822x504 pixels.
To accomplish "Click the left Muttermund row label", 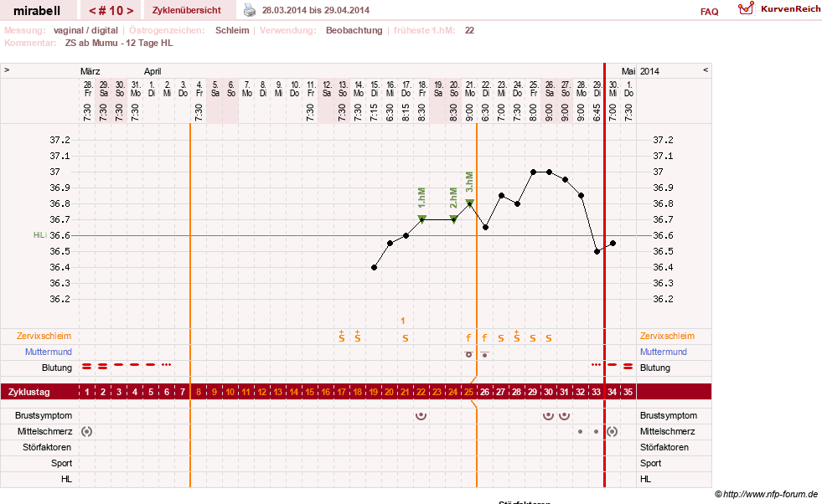I will [x=49, y=352].
